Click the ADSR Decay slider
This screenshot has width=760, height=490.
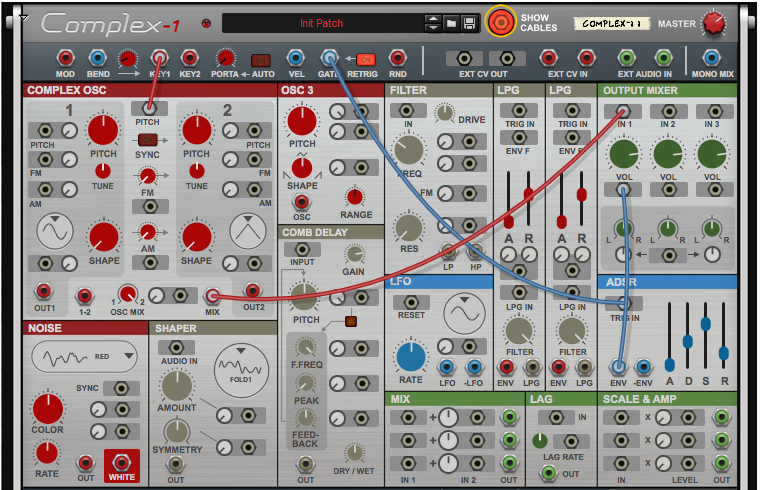tap(687, 342)
